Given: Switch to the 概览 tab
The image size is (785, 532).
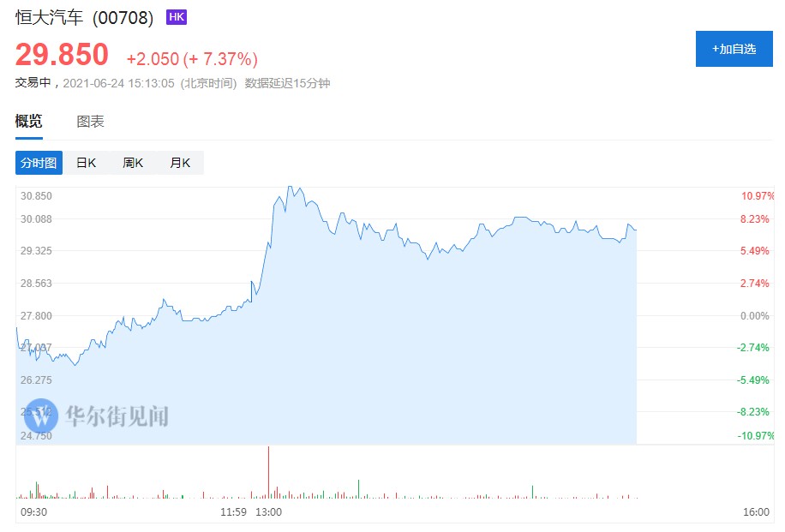Looking at the screenshot, I should [28, 122].
